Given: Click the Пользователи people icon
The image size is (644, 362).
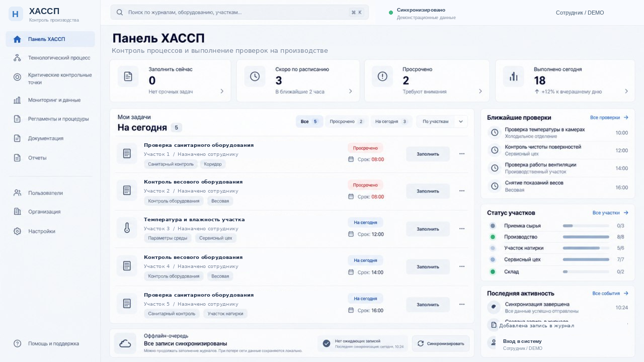Looking at the screenshot, I should point(17,193).
